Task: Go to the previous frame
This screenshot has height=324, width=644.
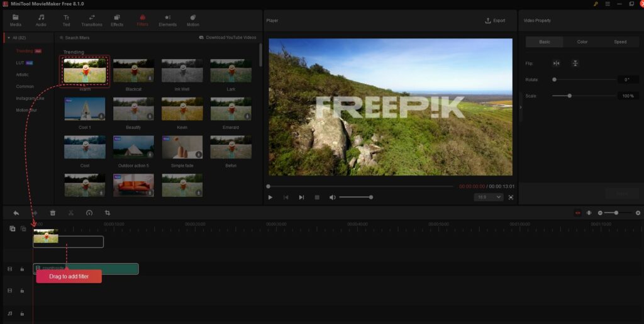Action: (286, 198)
